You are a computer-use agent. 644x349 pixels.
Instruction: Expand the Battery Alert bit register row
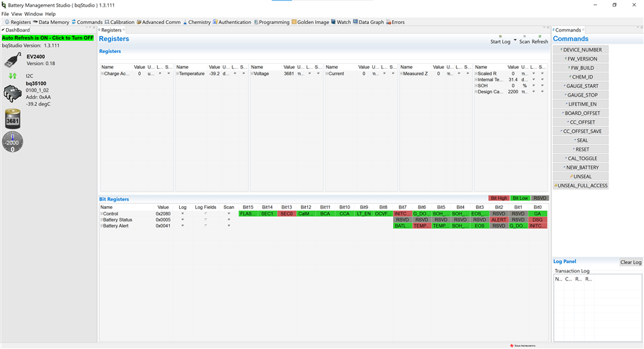pos(102,226)
